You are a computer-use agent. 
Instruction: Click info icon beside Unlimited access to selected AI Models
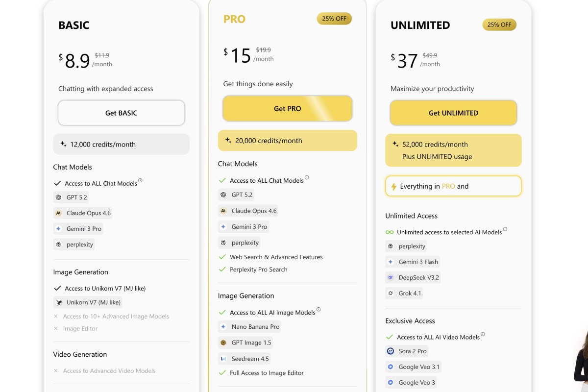(x=505, y=229)
